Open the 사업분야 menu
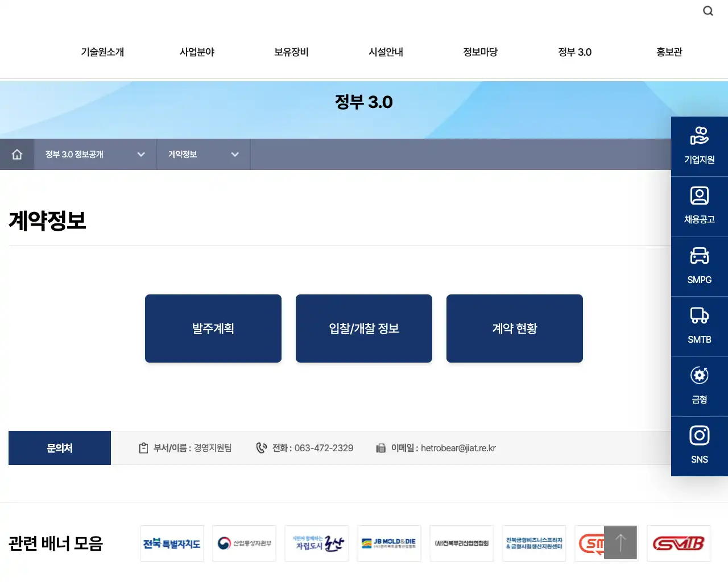 (x=196, y=52)
